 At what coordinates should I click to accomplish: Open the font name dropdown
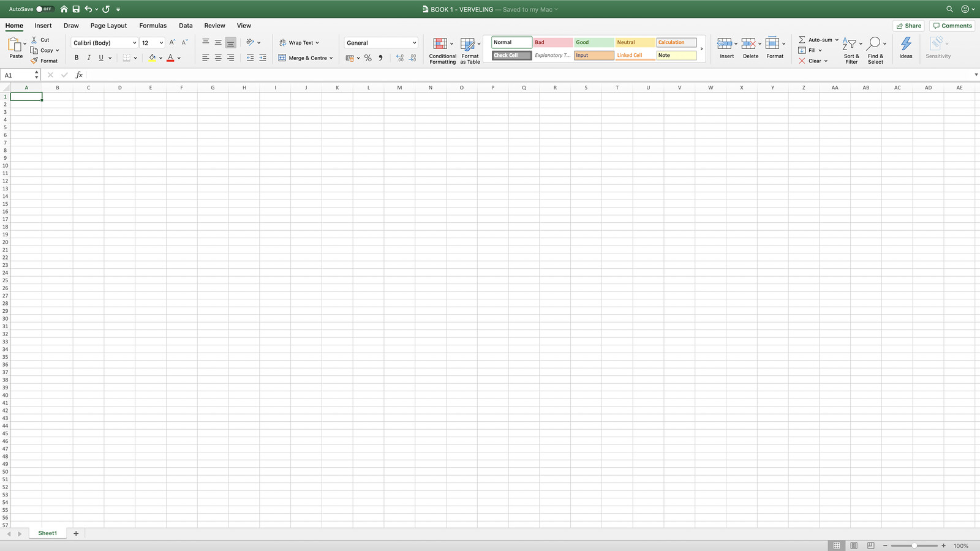(134, 43)
